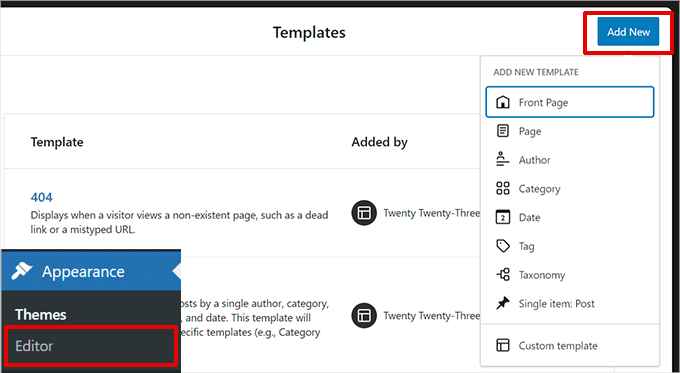Click the 404 template description text

click(x=180, y=222)
